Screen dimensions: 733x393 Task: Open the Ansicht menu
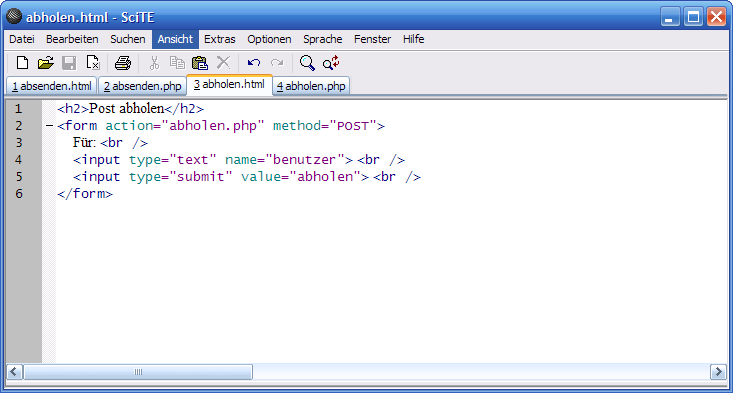[175, 39]
